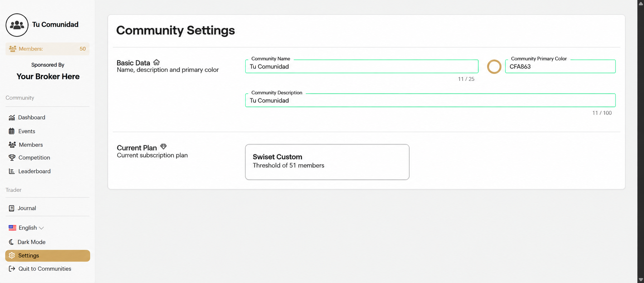Screen dimensions: 644x283
Task: Click the vertical scrollbar down arrow
Action: pyautogui.click(x=641, y=280)
